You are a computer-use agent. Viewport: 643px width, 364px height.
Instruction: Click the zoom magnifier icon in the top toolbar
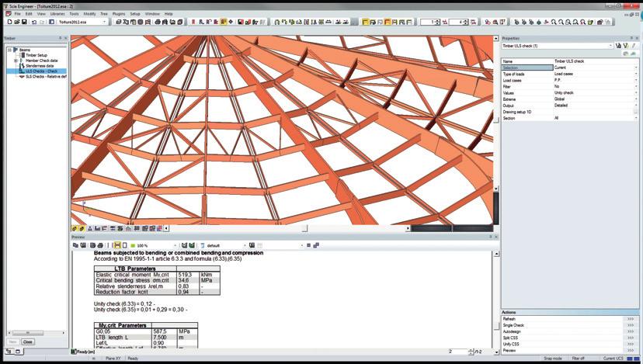pyautogui.click(x=554, y=22)
